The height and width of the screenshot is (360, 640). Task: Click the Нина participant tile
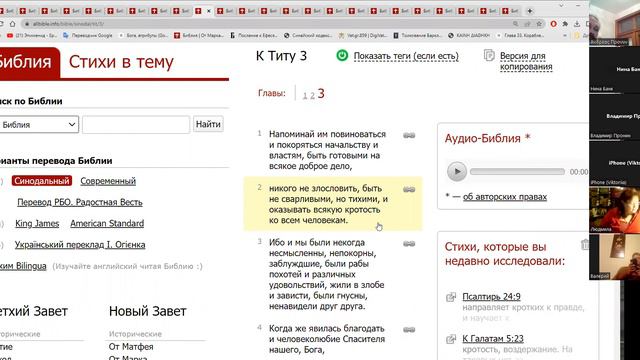[x=614, y=69]
